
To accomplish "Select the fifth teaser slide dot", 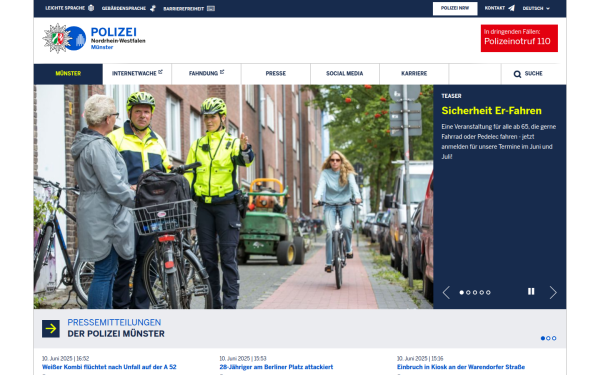I will [488, 292].
